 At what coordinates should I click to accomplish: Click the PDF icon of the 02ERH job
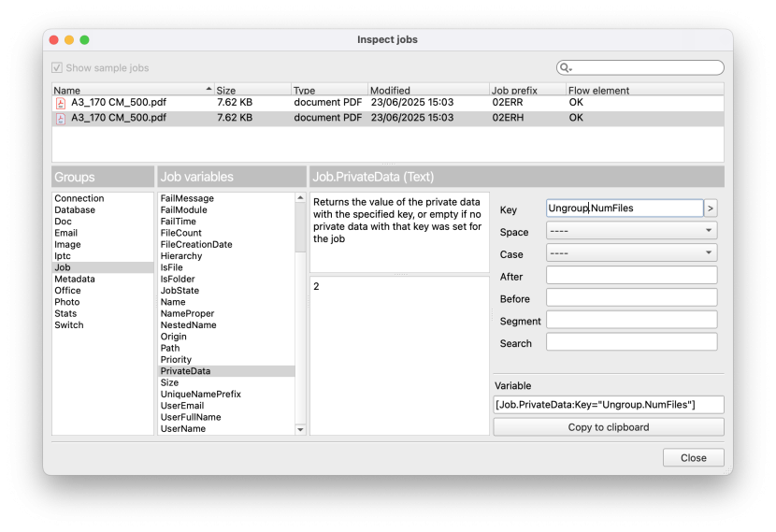(61, 119)
